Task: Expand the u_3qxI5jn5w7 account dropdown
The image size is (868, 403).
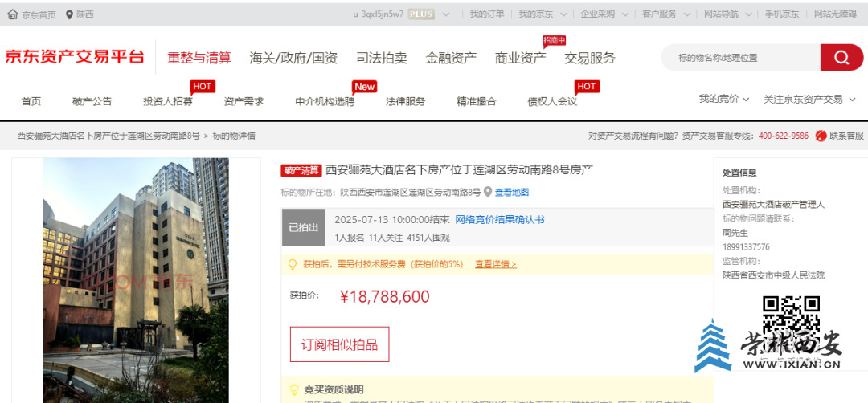Action: pos(446,14)
